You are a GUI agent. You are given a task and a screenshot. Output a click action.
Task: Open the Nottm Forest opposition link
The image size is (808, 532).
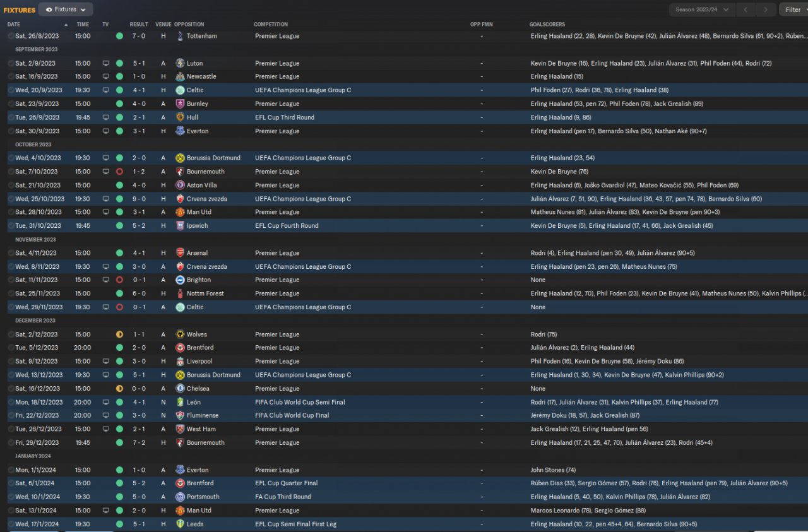(x=205, y=293)
